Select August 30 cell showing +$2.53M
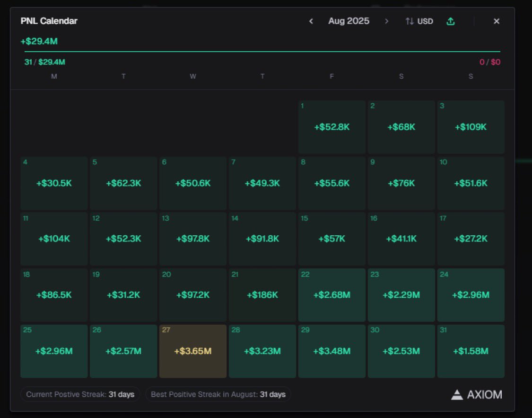The width and height of the screenshot is (532, 418). pos(401,351)
